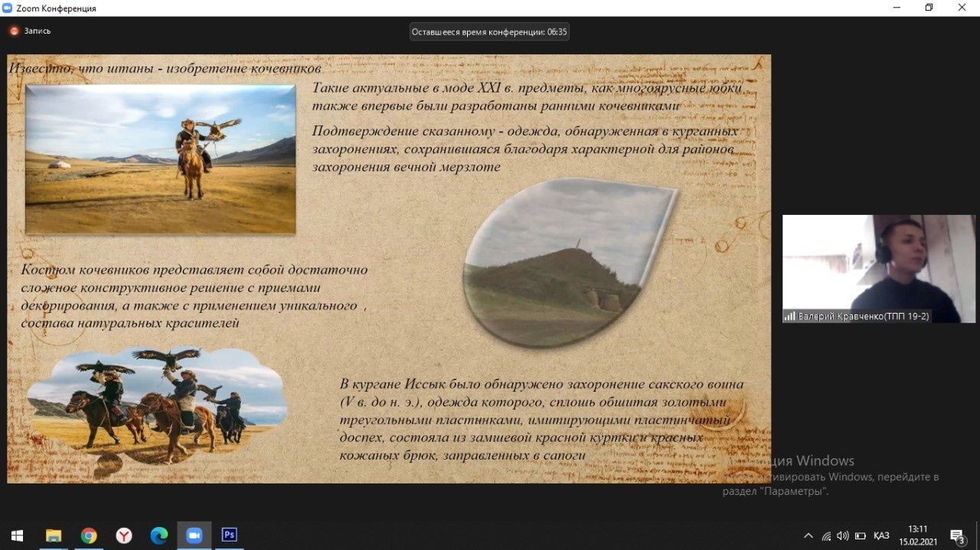The image size is (980, 550).
Task: Open File Explorer from the taskbar
Action: pyautogui.click(x=54, y=535)
